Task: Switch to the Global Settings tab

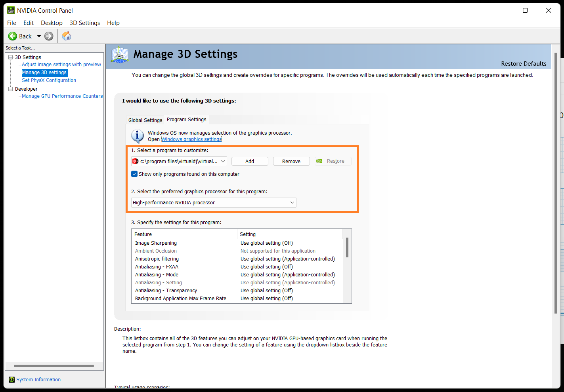Action: click(x=145, y=120)
